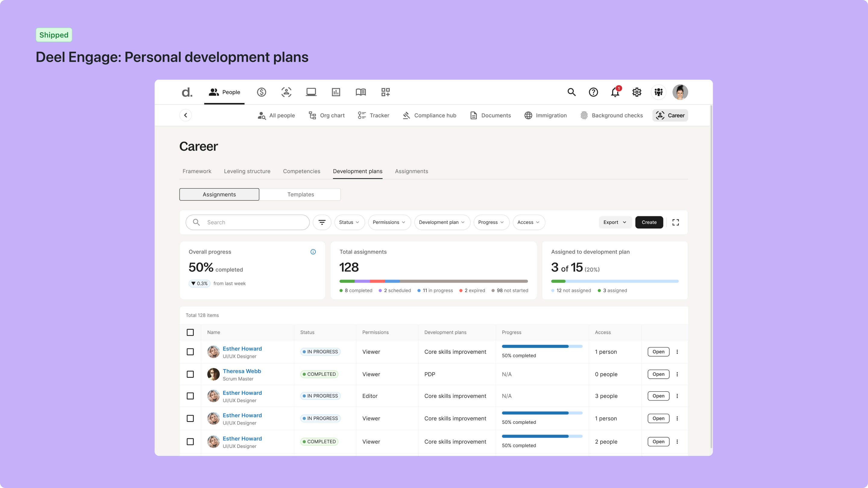
Task: Click the filter icon beside the search bar
Action: click(322, 222)
